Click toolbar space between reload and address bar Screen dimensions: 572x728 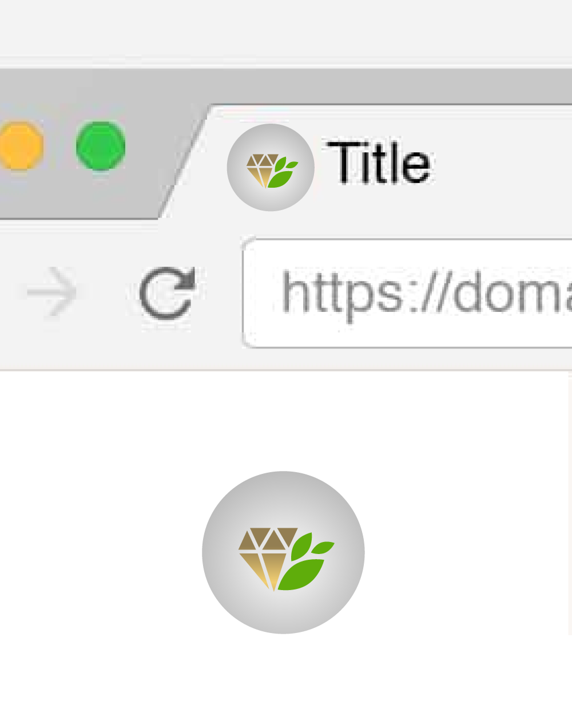pyautogui.click(x=220, y=292)
